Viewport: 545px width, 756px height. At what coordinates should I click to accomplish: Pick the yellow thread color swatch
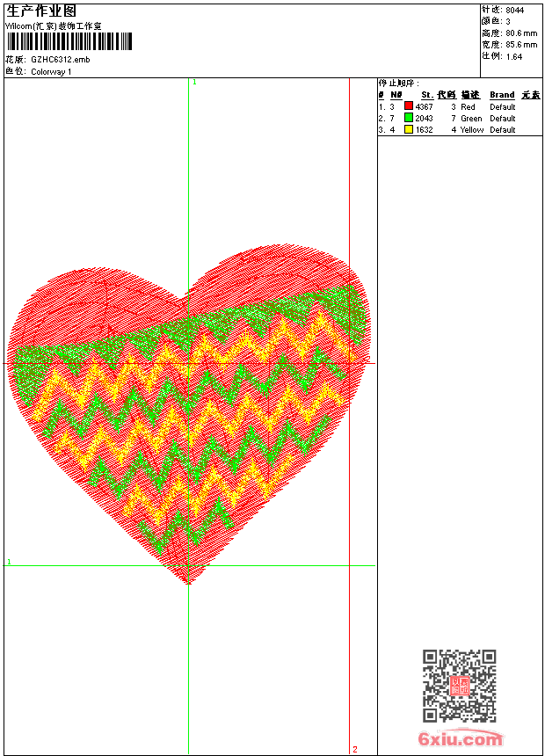point(409,130)
